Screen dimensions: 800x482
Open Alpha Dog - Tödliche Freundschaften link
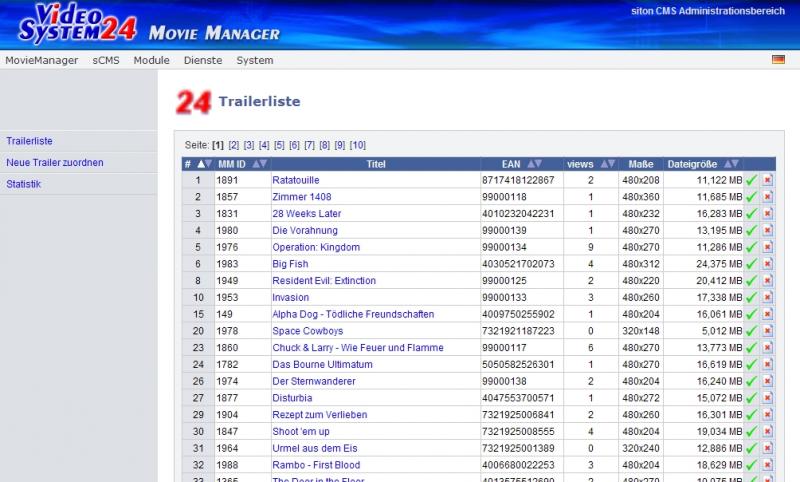tap(353, 314)
